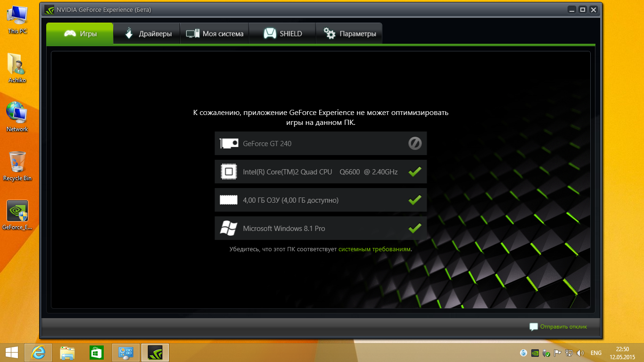Open the clock showing 22:50
The width and height of the screenshot is (644, 362).
[x=622, y=353]
